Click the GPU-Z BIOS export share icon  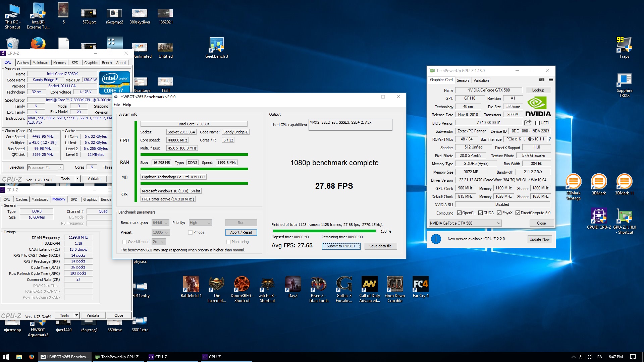[x=528, y=123]
